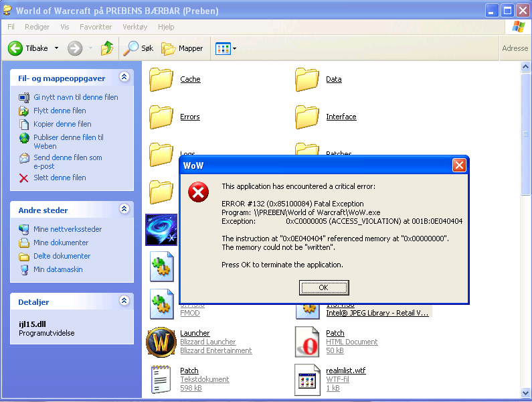Select the Logs folder icon

click(161, 155)
